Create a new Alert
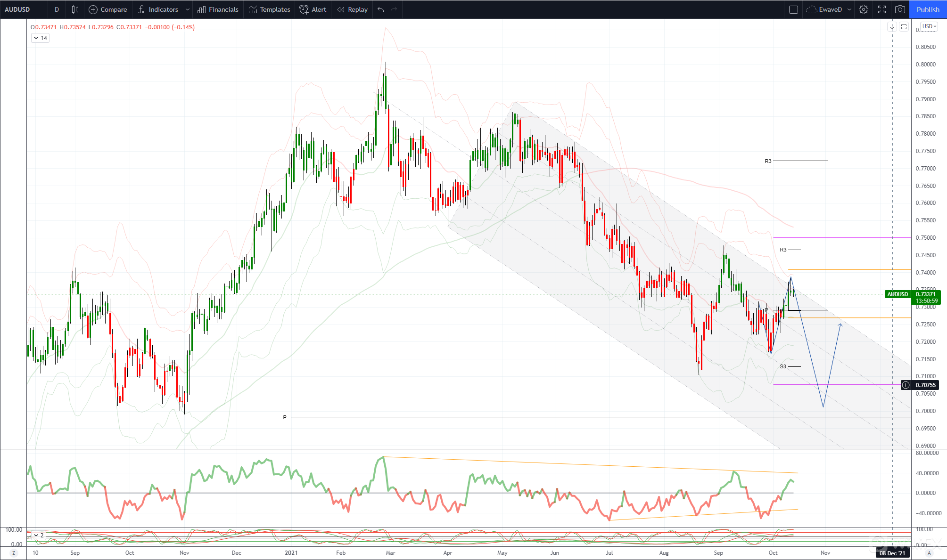Image resolution: width=947 pixels, height=560 pixels. point(313,9)
